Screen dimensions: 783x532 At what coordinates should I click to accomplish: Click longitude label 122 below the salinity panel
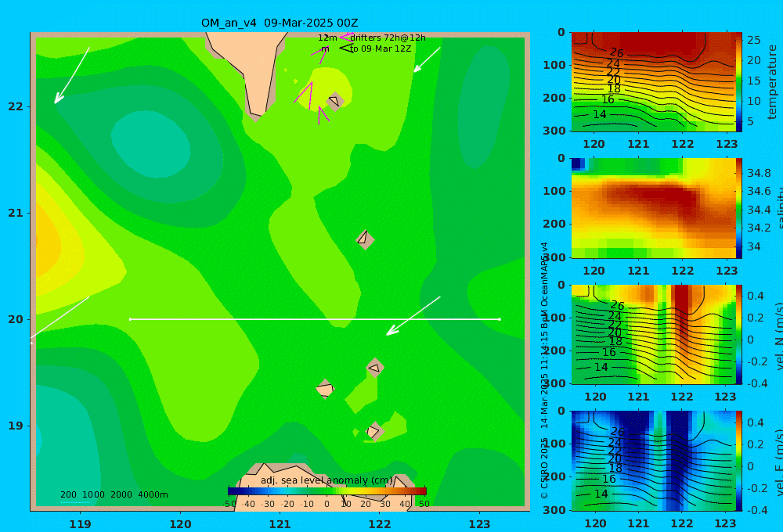point(682,271)
